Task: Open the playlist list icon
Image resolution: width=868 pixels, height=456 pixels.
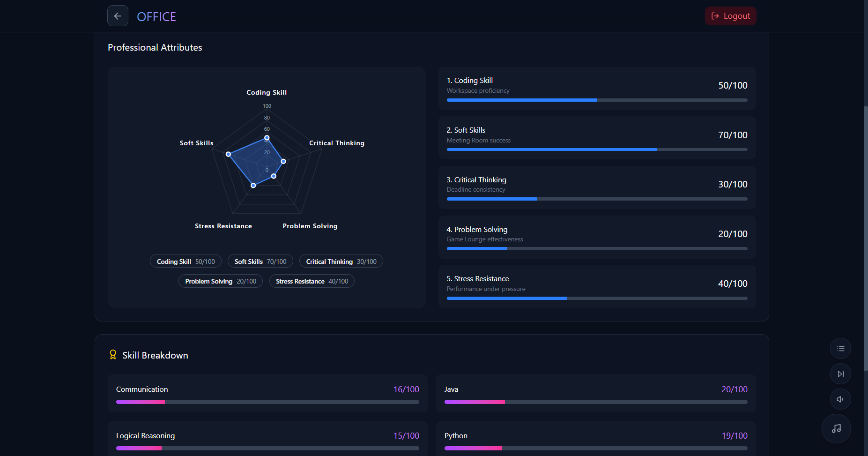Action: [x=840, y=349]
